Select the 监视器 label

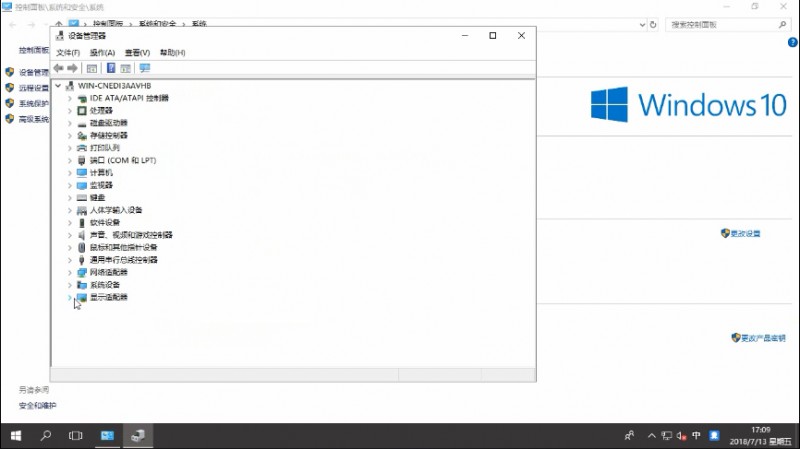click(101, 185)
